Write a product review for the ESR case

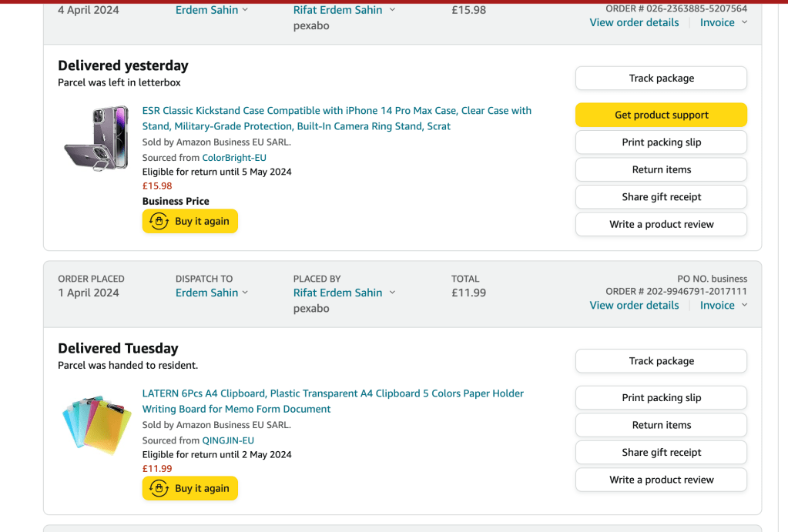(x=661, y=225)
